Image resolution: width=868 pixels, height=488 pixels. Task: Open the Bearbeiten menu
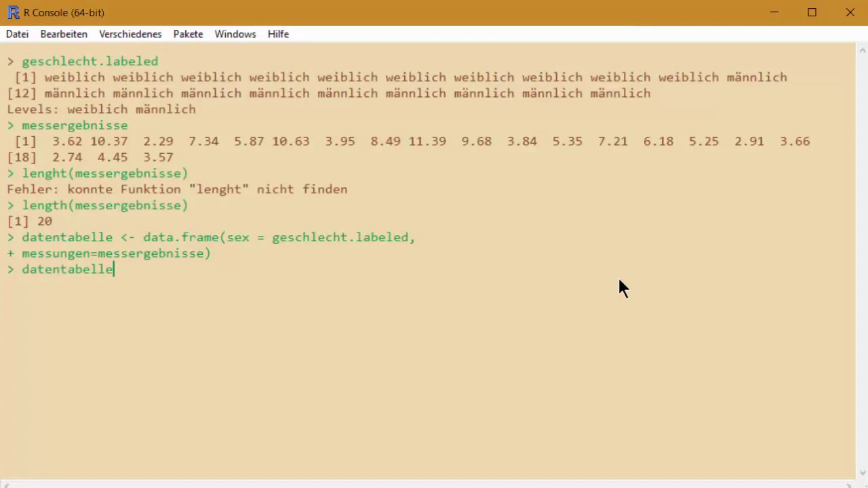point(64,34)
